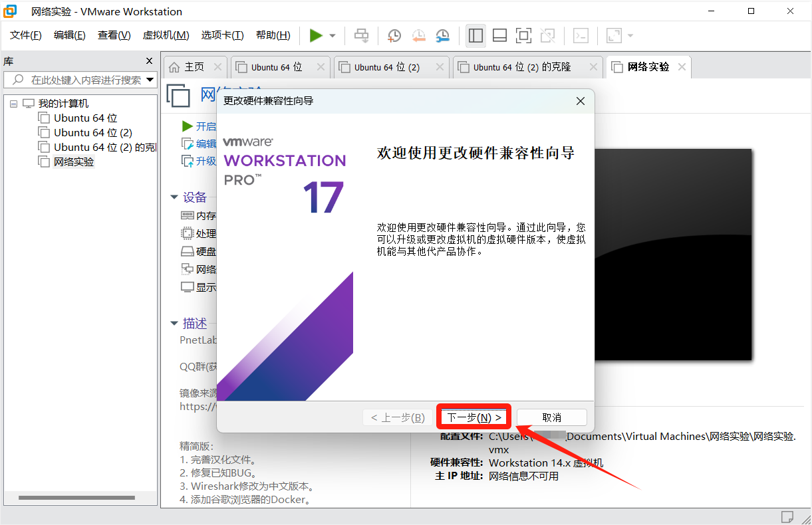812x525 pixels.
Task: Toggle the library sidebar view icon
Action: [x=475, y=35]
